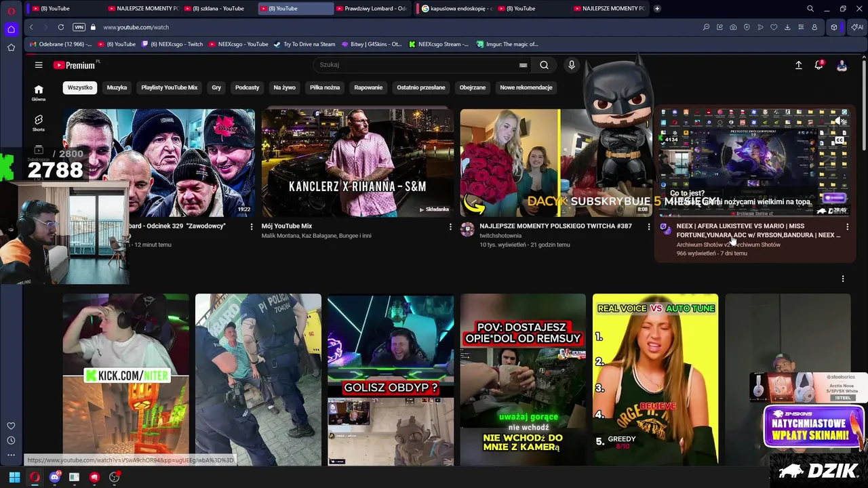
Task: Open Shorts in YouTube sidebar
Action: click(x=39, y=123)
